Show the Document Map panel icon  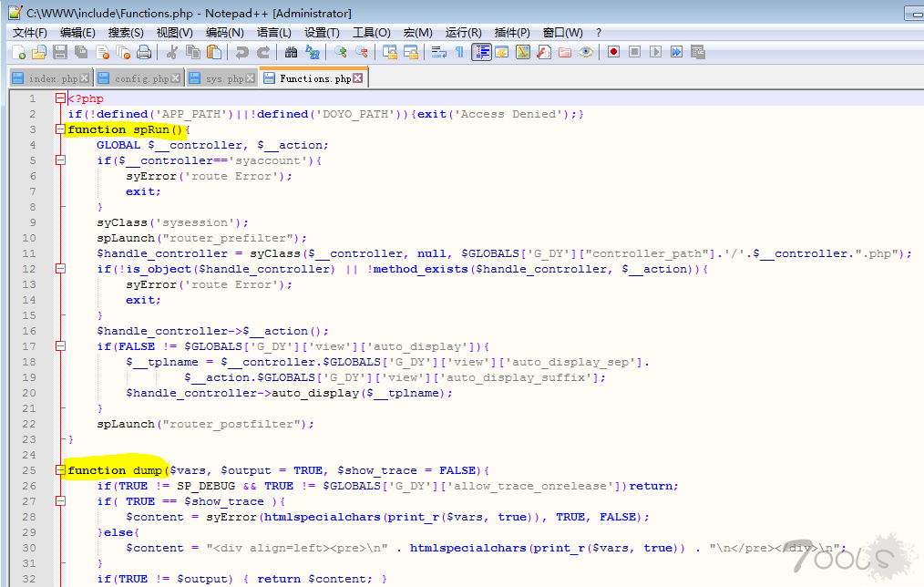tap(523, 53)
